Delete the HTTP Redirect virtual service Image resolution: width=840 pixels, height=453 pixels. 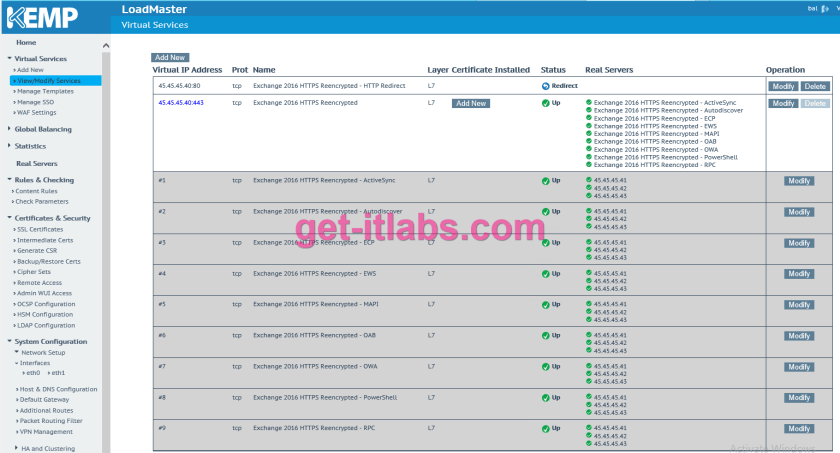tap(815, 86)
